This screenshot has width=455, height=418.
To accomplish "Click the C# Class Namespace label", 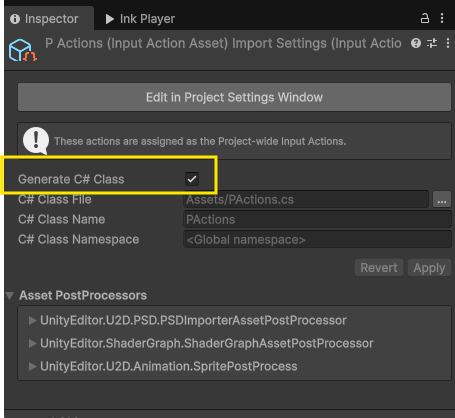I will tap(79, 239).
